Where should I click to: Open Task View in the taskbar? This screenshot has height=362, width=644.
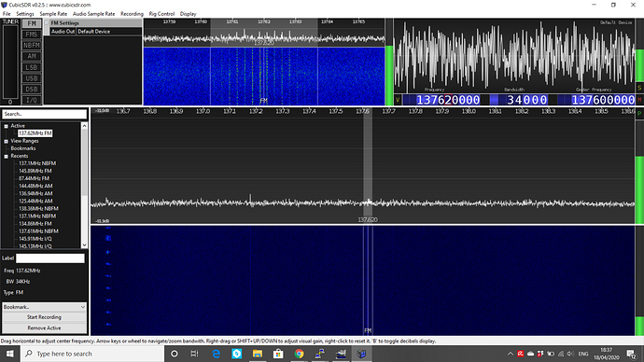pyautogui.click(x=195, y=354)
